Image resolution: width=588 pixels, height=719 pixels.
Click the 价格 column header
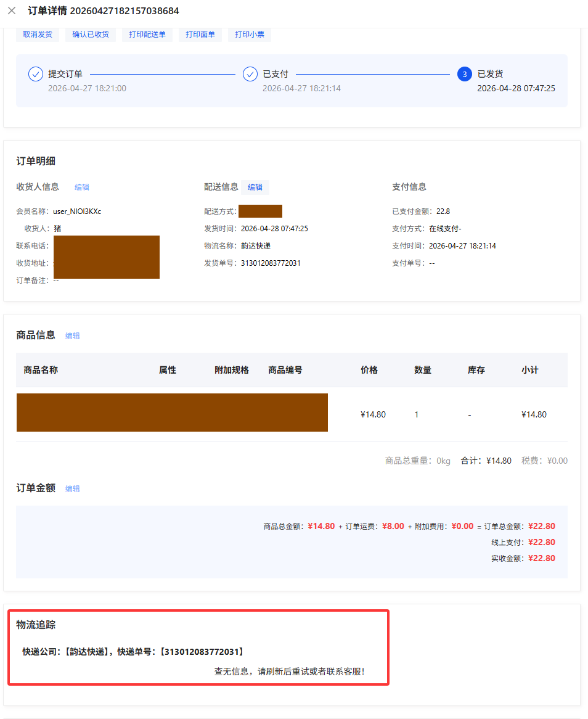click(x=369, y=370)
